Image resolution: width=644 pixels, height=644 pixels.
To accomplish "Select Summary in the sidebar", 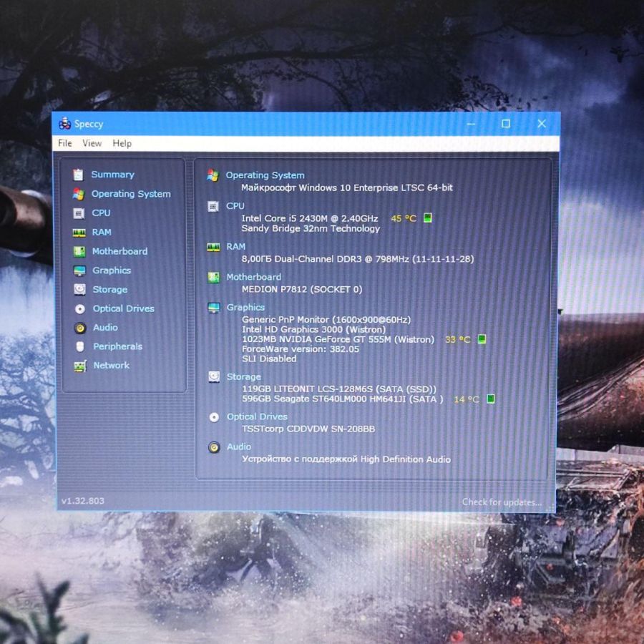I will 112,174.
